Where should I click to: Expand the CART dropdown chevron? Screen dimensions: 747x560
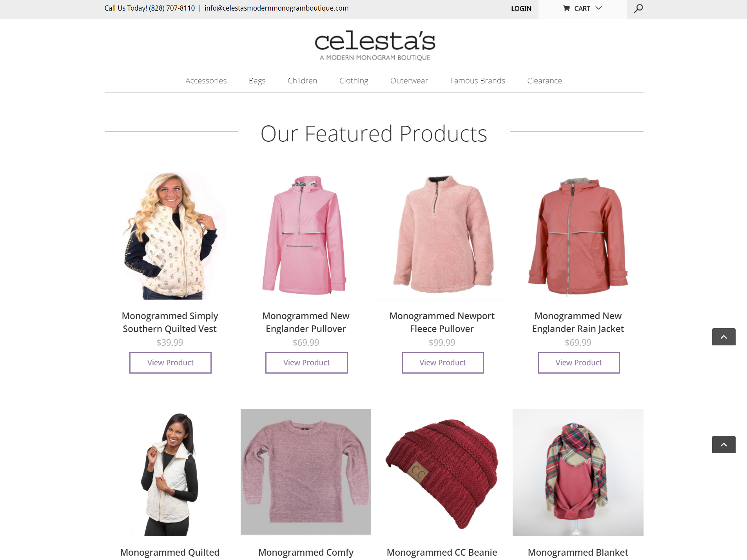pos(598,8)
